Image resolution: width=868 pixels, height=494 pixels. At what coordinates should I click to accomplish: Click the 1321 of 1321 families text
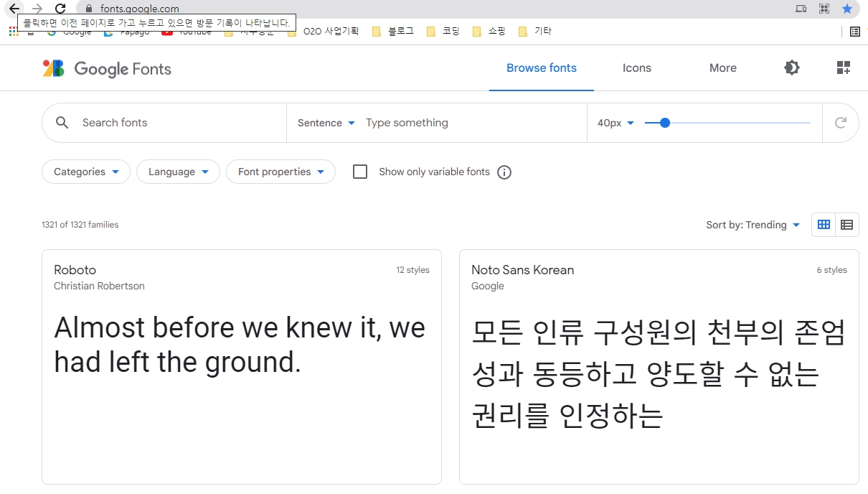coord(80,225)
